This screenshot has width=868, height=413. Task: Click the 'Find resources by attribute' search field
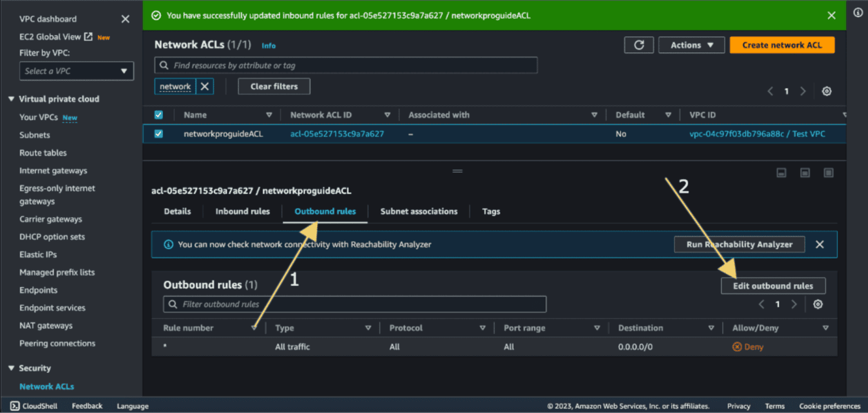pos(346,66)
